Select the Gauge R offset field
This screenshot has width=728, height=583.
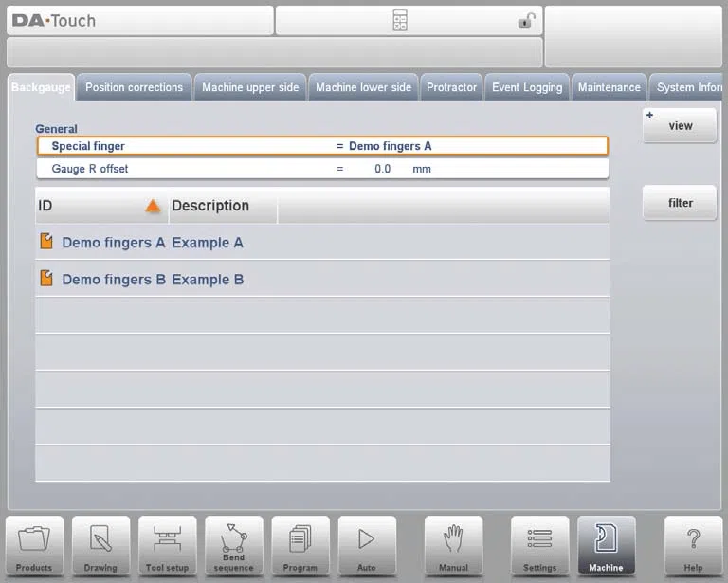322,169
